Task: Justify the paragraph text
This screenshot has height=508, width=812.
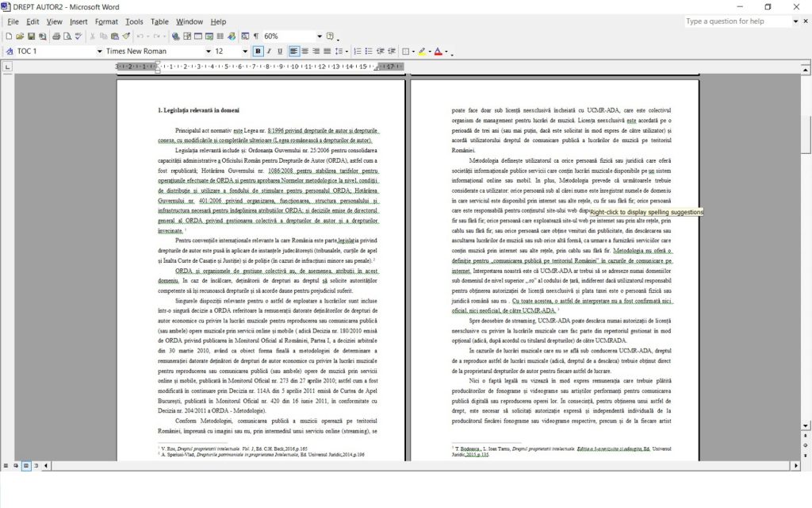Action: pos(327,52)
